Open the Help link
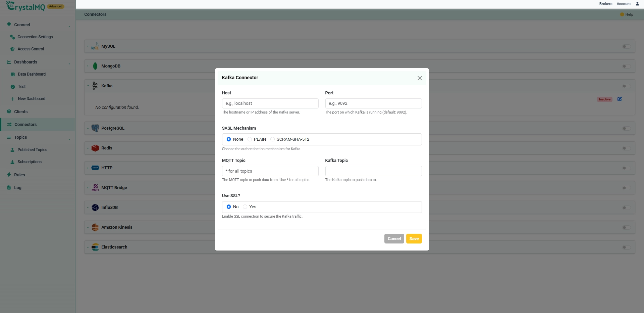The width and height of the screenshot is (644, 313). pos(627,14)
